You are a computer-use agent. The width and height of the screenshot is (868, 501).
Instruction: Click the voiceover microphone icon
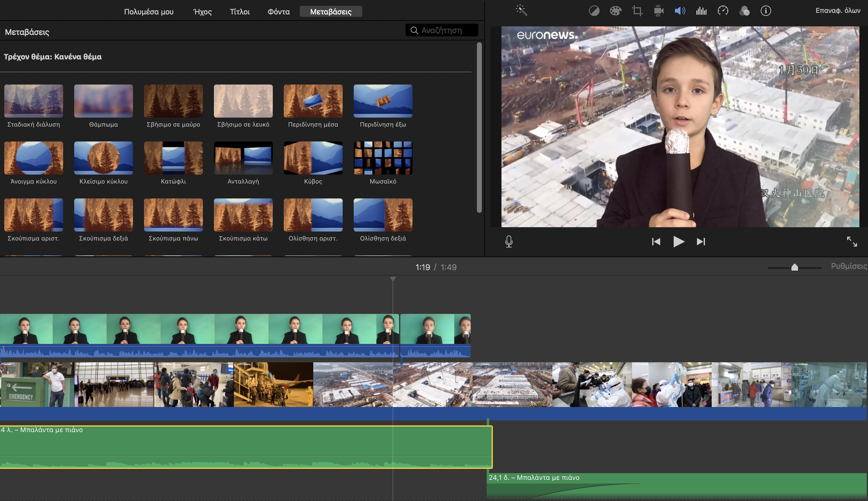click(508, 242)
